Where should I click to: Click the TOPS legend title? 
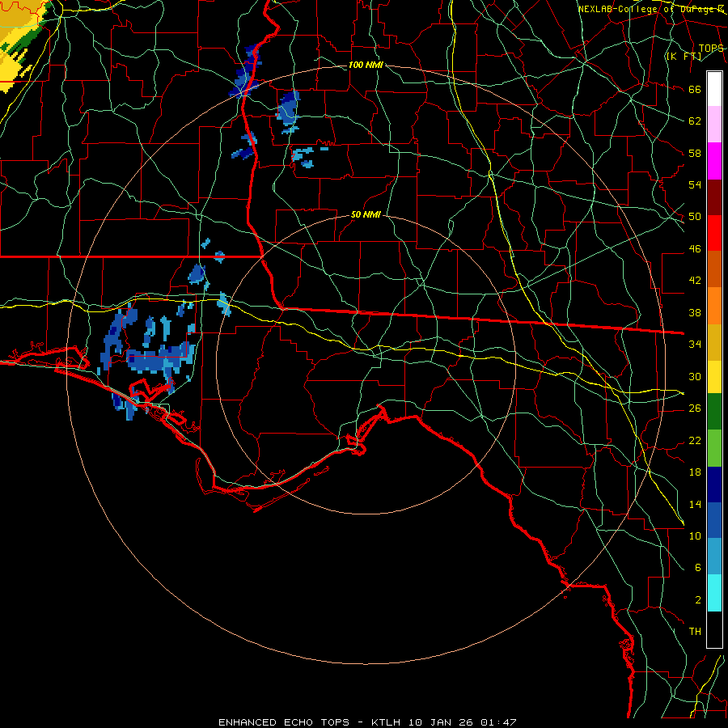(711, 49)
